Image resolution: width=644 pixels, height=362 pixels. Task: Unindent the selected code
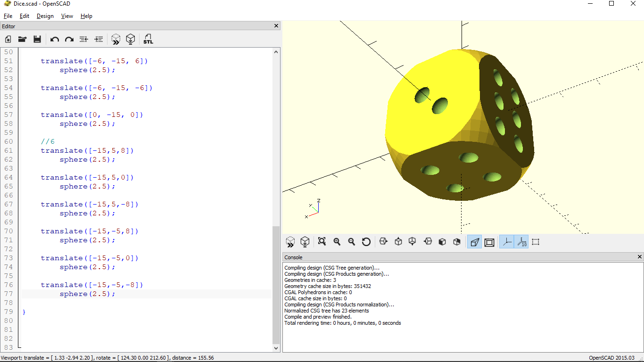84,40
